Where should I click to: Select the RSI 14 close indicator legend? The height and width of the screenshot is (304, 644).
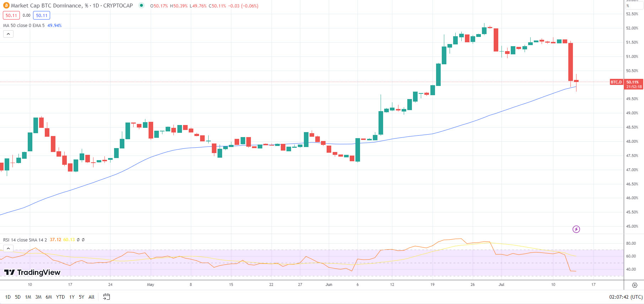coord(25,240)
